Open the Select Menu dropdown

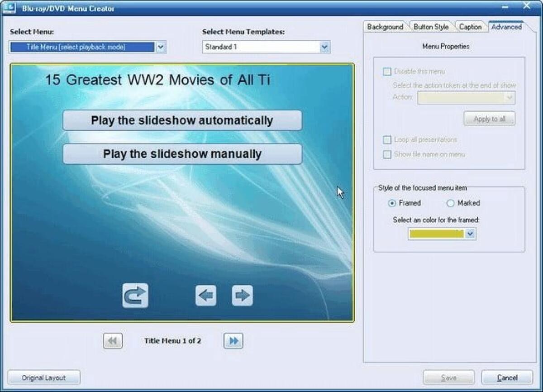pyautogui.click(x=161, y=47)
